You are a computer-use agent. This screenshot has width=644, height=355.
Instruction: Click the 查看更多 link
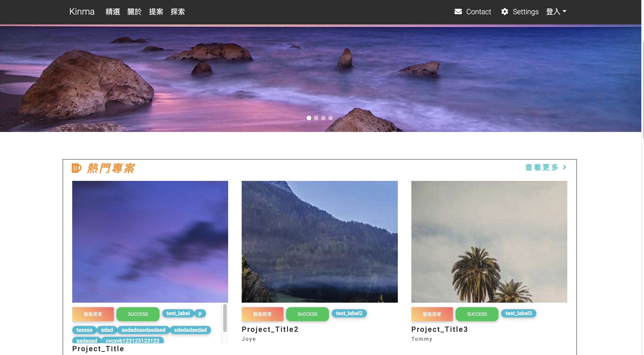coord(542,167)
